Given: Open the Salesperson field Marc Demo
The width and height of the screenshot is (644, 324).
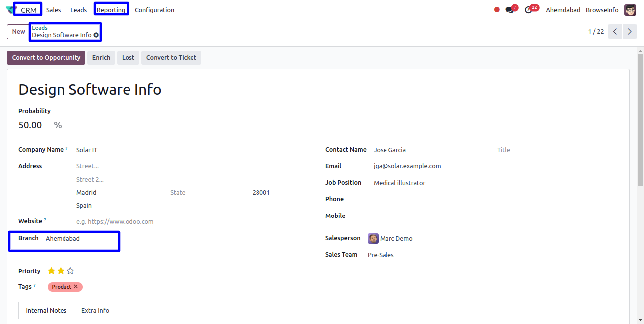Looking at the screenshot, I should (x=396, y=239).
